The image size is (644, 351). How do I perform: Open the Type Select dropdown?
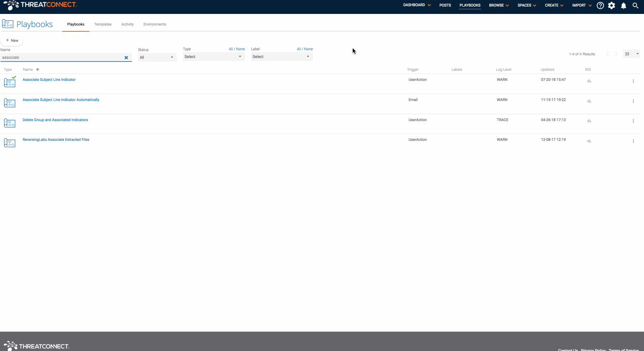[x=214, y=57]
